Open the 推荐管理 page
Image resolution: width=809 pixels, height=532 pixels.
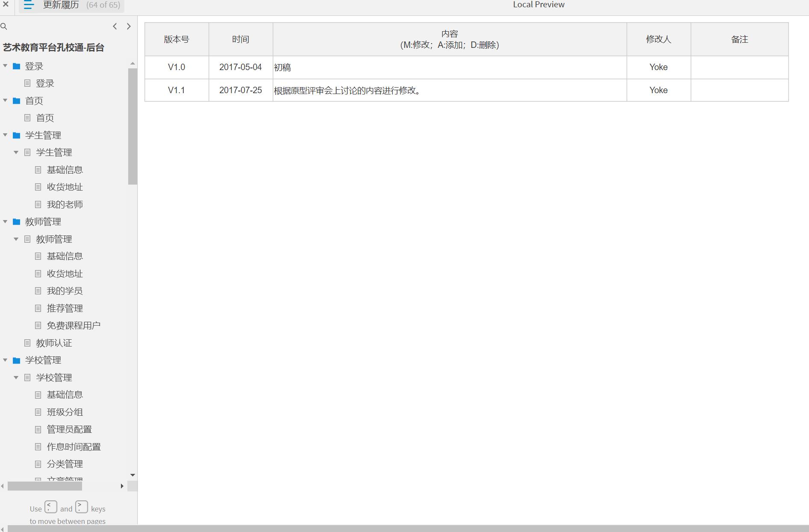[x=65, y=309]
